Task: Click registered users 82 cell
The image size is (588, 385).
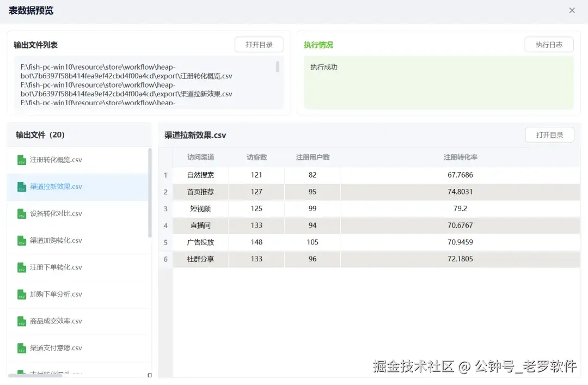Action: point(313,175)
